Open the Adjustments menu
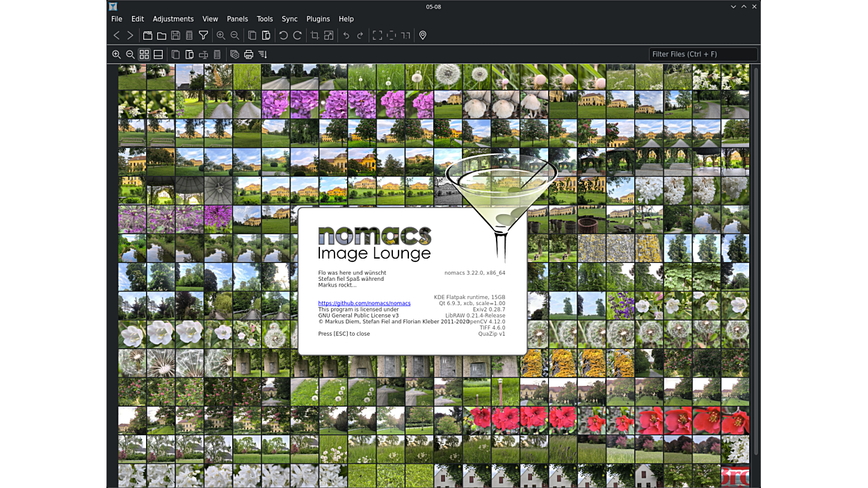This screenshot has height=488, width=868. pos(173,19)
